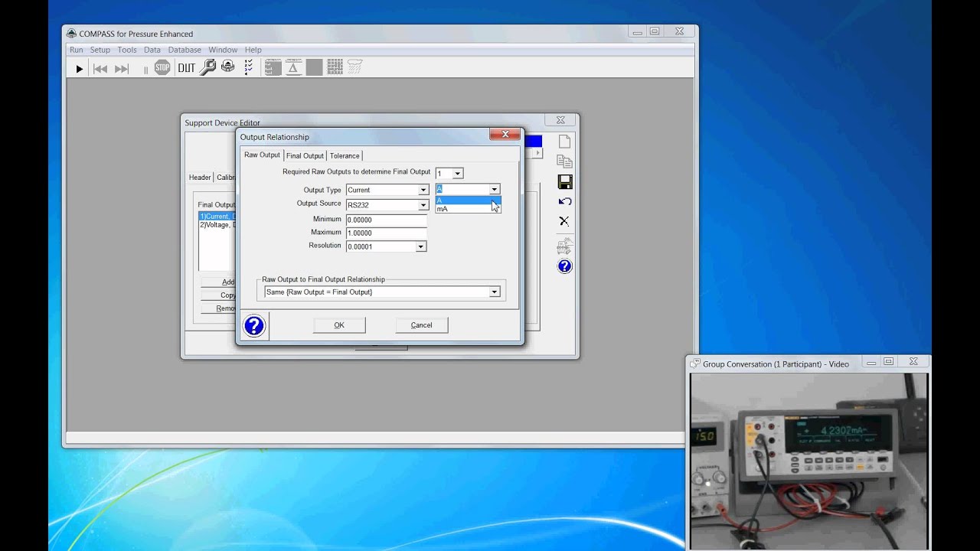The height and width of the screenshot is (551, 980).
Task: Click the Minimum value field
Action: (386, 220)
